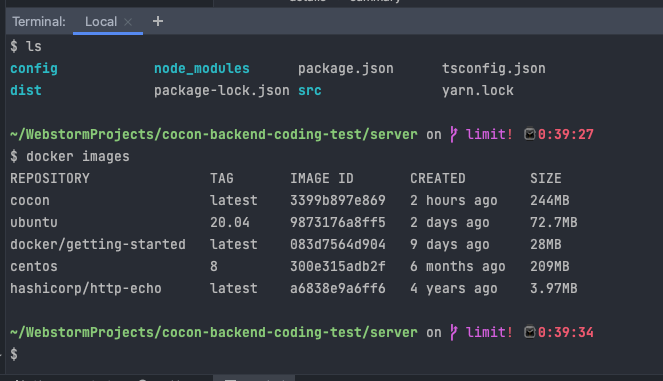Screen dimensions: 663x381
Task: Click the TAG column header
Action: click(222, 178)
